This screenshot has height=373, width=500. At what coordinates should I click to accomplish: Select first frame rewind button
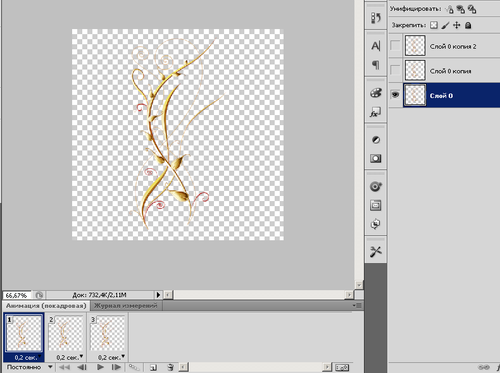tap(64, 367)
